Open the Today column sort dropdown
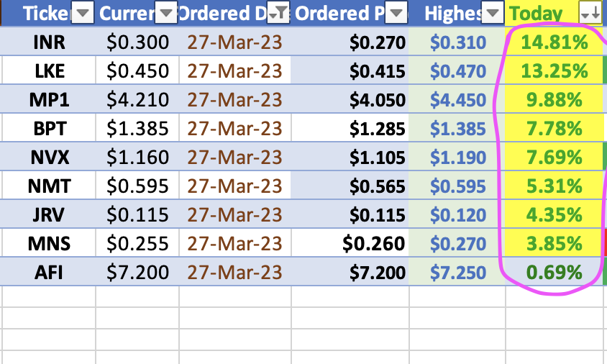Viewport: 607px width, 364px height. (590, 14)
